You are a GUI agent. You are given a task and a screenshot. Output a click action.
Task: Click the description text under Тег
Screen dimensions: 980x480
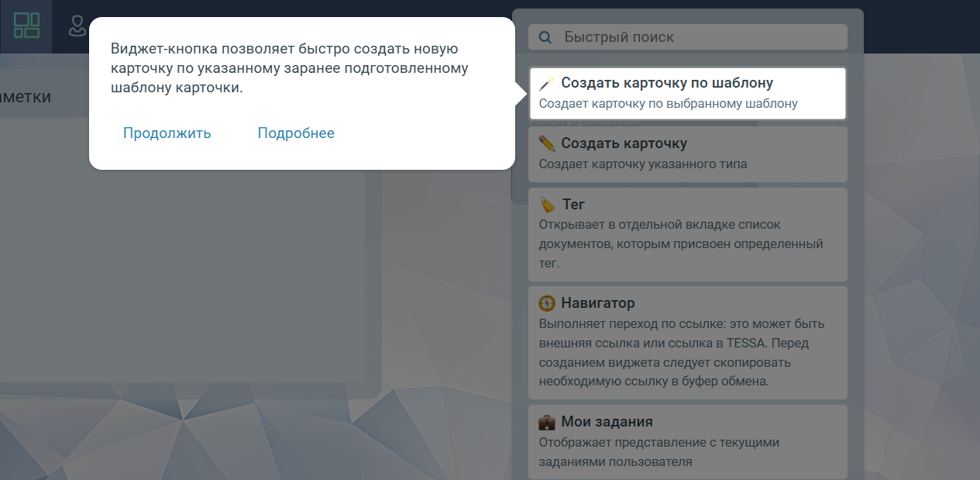pos(679,243)
